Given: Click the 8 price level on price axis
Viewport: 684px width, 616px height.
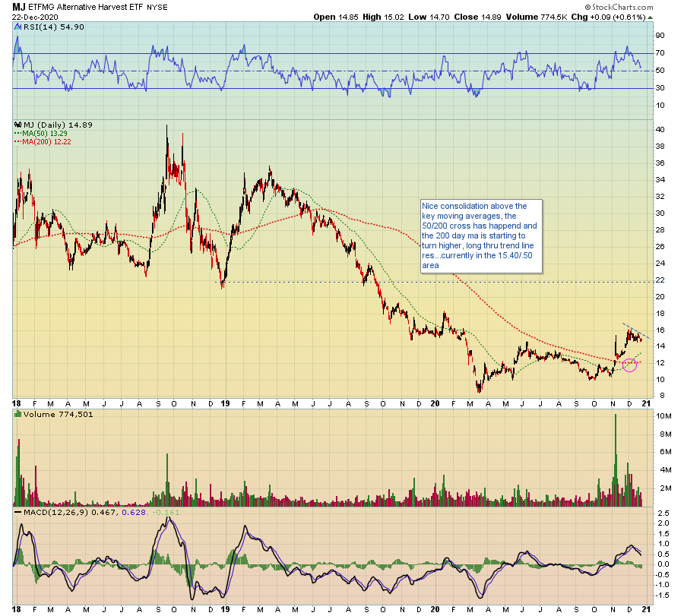Looking at the screenshot, I should (x=662, y=396).
